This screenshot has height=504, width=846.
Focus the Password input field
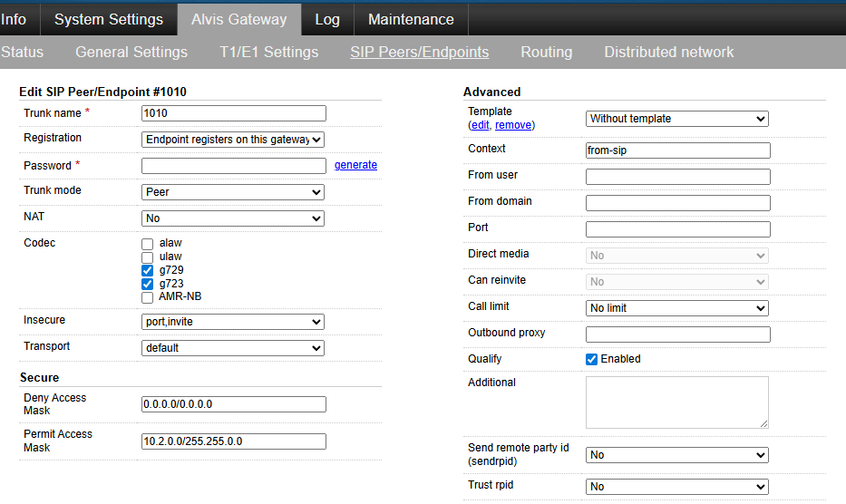[x=233, y=166]
